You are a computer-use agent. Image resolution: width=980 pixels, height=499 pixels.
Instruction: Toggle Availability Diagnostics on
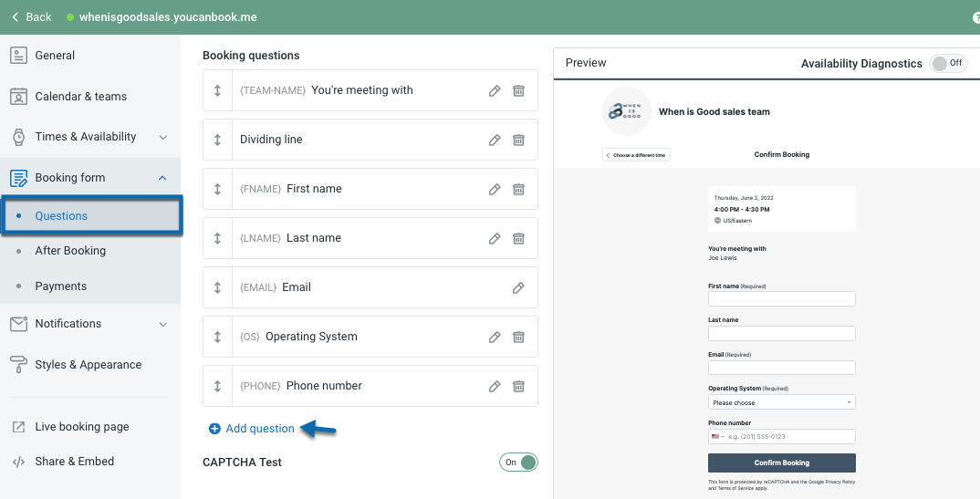(948, 63)
